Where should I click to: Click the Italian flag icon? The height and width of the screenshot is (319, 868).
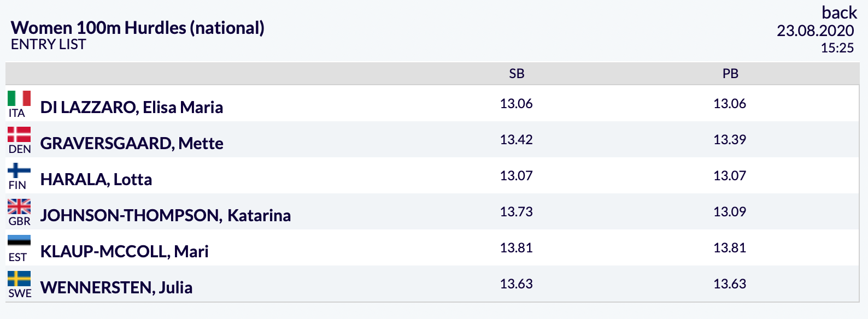point(19,98)
